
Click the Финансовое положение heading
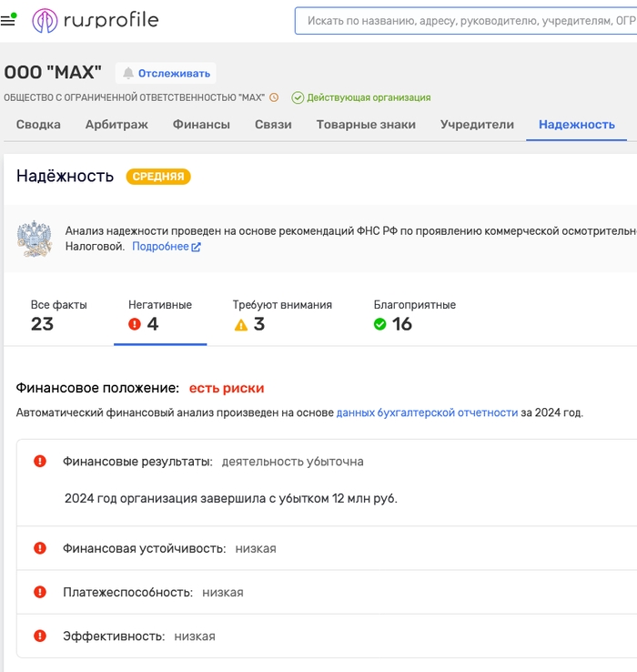pyautogui.click(x=97, y=388)
